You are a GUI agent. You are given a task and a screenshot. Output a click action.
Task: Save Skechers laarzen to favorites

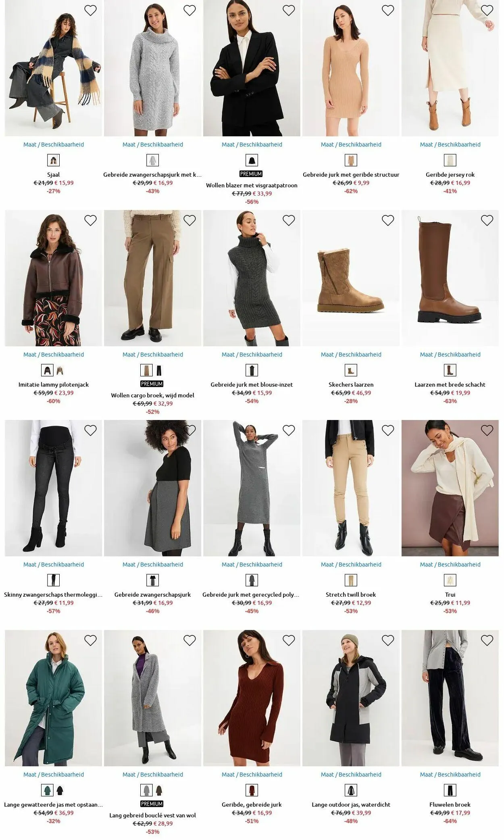(388, 220)
